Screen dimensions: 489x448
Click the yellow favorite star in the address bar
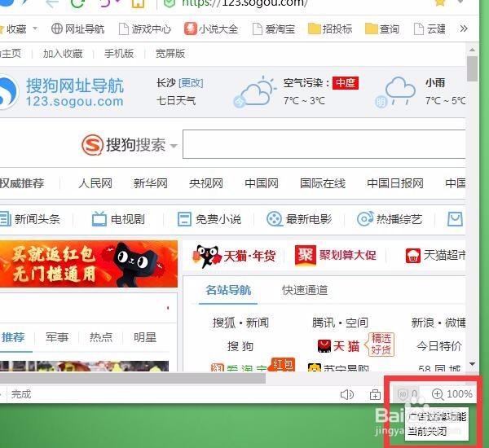click(440, 2)
